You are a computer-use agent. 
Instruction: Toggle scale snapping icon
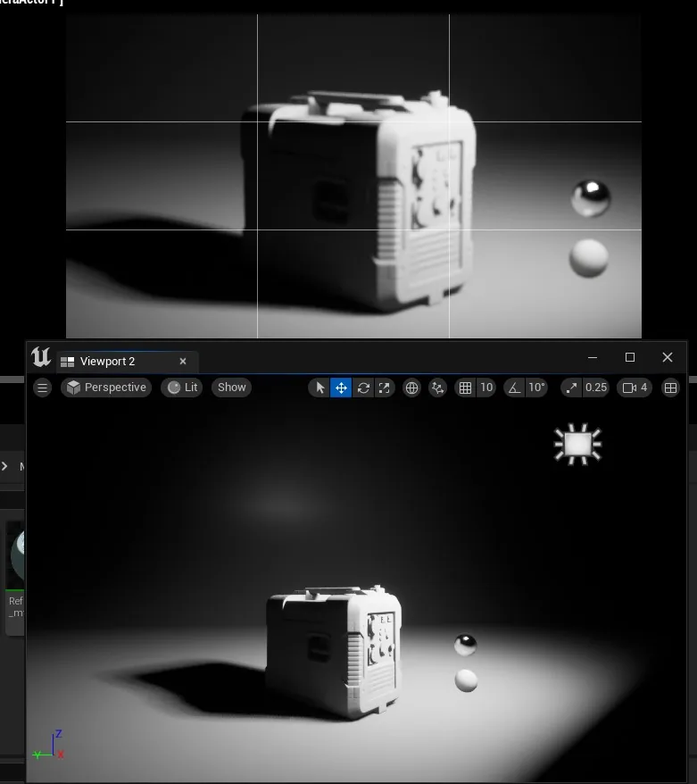click(x=571, y=388)
